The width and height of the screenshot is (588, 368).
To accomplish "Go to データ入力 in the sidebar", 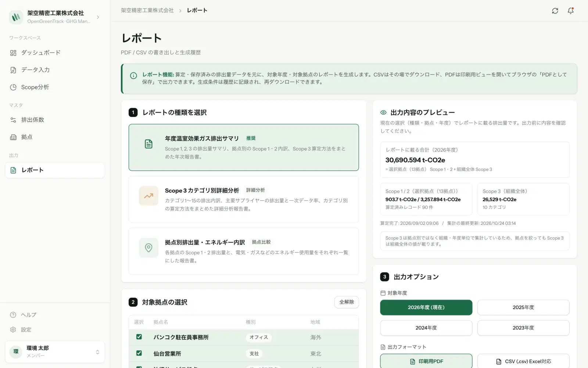I will pyautogui.click(x=55, y=70).
